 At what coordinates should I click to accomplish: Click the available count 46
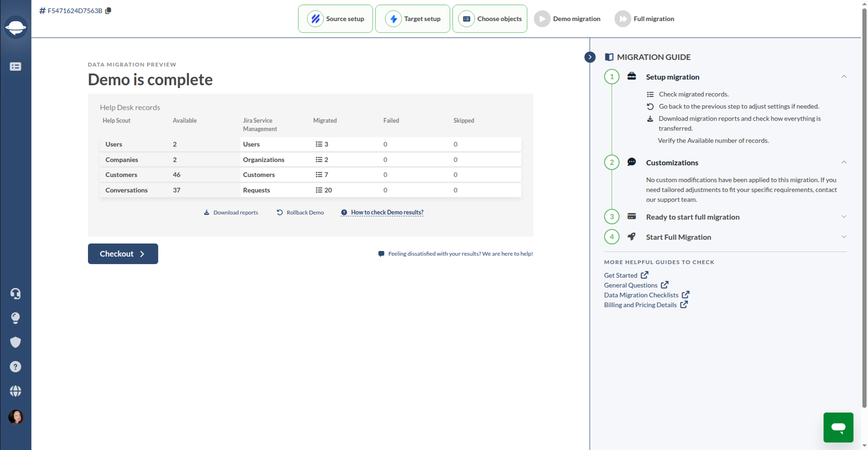pyautogui.click(x=176, y=174)
